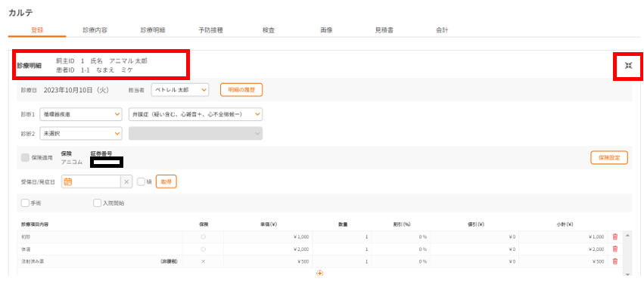Click the 明細の履歴 button

(241, 90)
